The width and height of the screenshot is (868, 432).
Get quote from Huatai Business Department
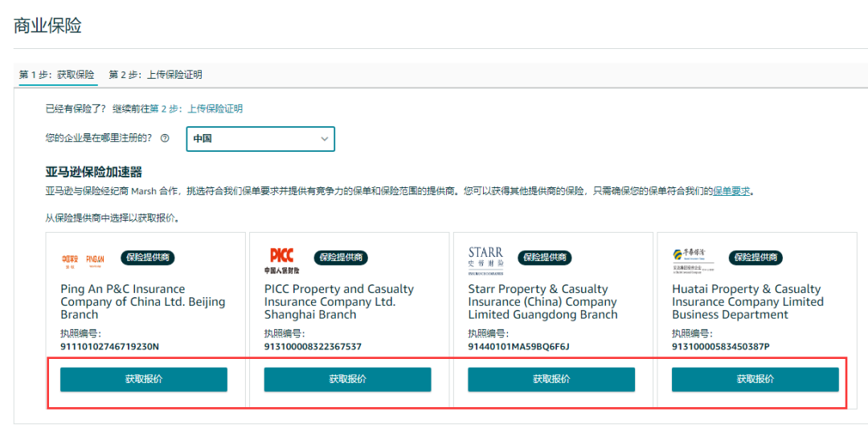point(755,380)
